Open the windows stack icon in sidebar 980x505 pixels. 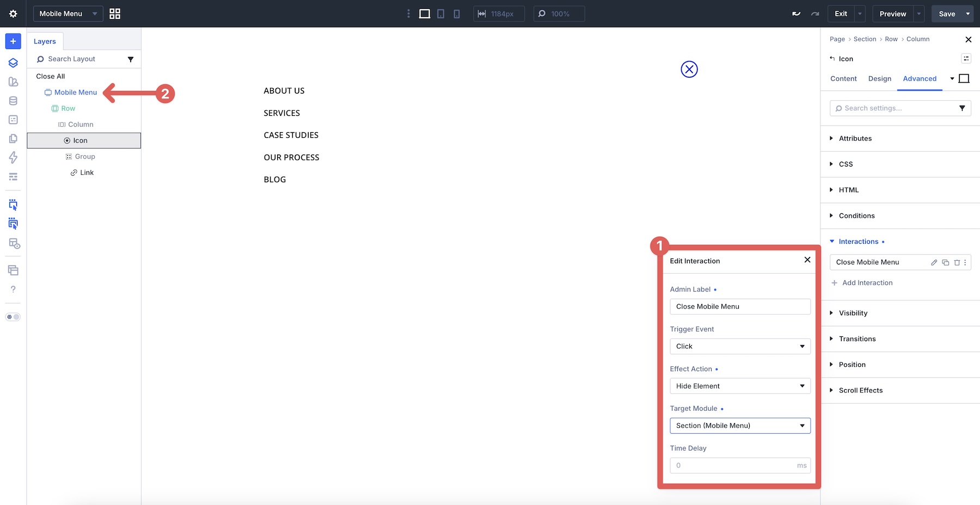tap(13, 270)
